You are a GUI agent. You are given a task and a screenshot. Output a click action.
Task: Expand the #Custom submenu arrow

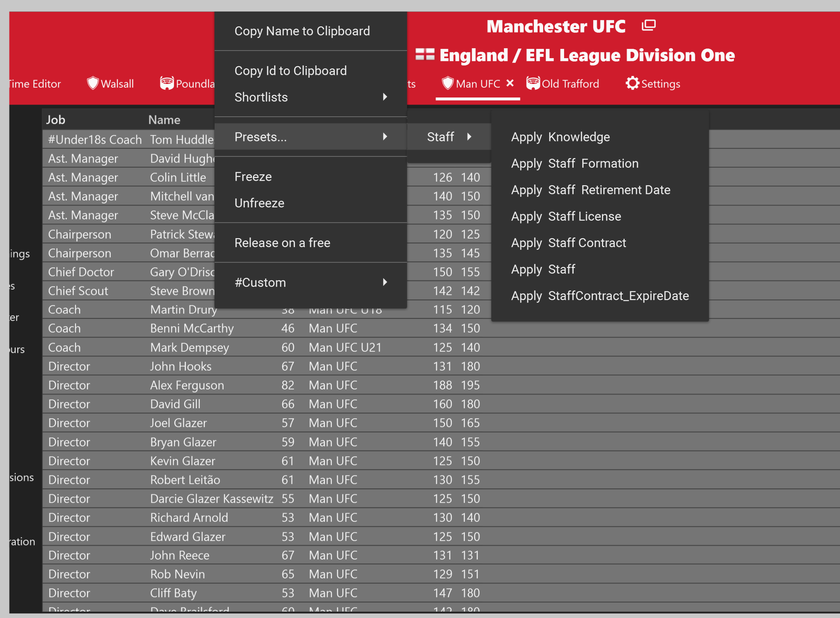[385, 282]
